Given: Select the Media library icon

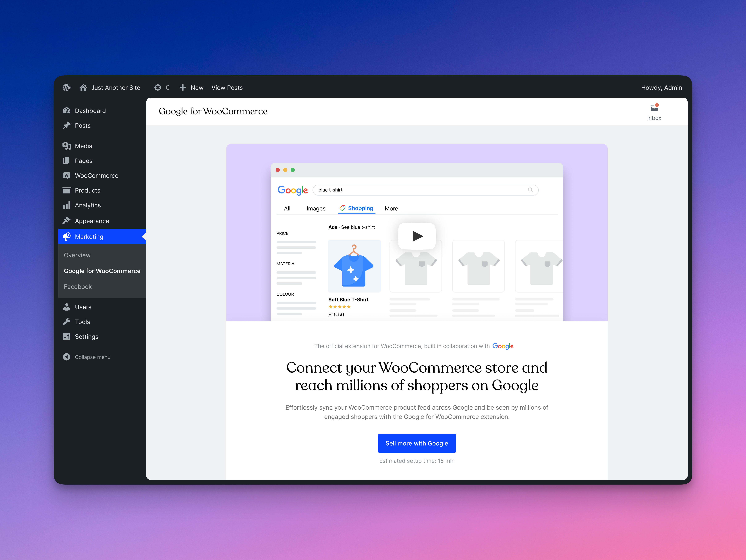Looking at the screenshot, I should (x=67, y=146).
